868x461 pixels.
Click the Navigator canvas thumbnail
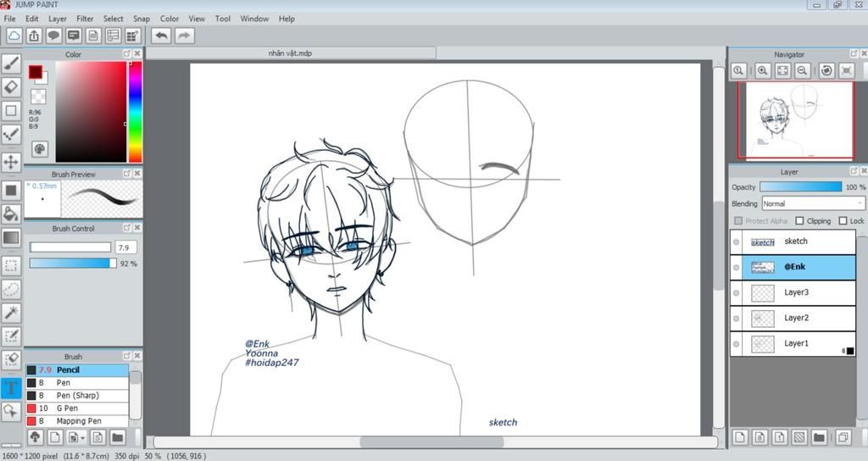pyautogui.click(x=796, y=120)
